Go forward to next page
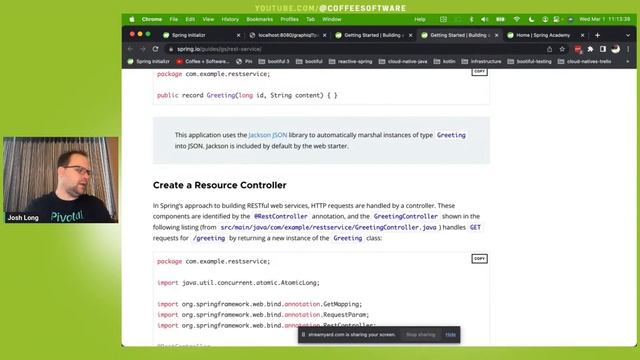The image size is (640, 360). click(143, 49)
